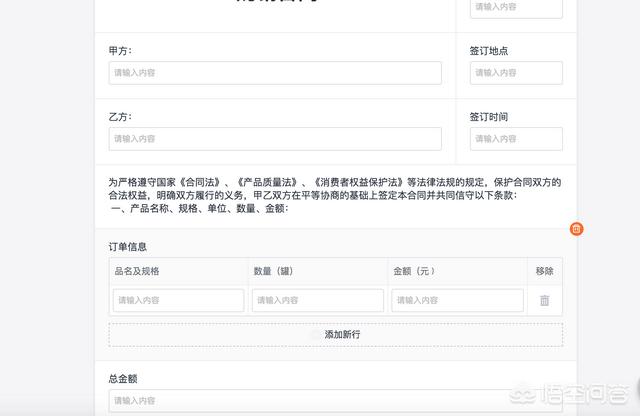Click the trash icon in the order row
This screenshot has width=640, height=416.
point(544,300)
